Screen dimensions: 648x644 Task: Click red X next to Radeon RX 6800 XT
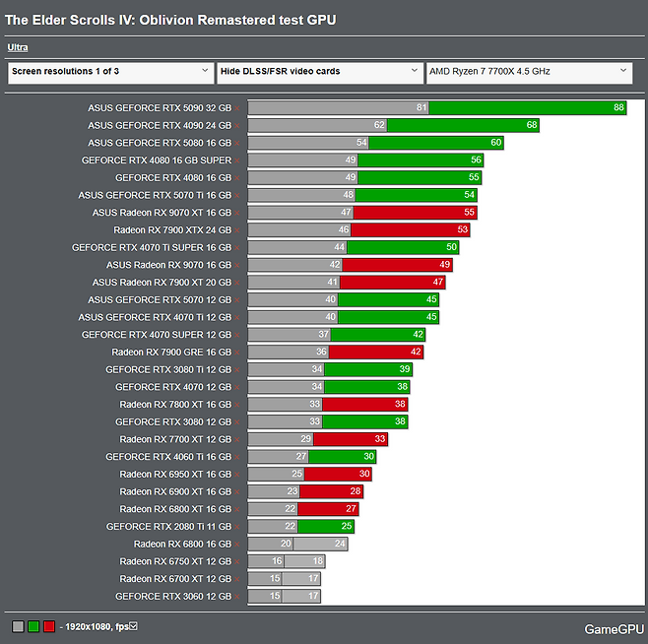pyautogui.click(x=236, y=509)
